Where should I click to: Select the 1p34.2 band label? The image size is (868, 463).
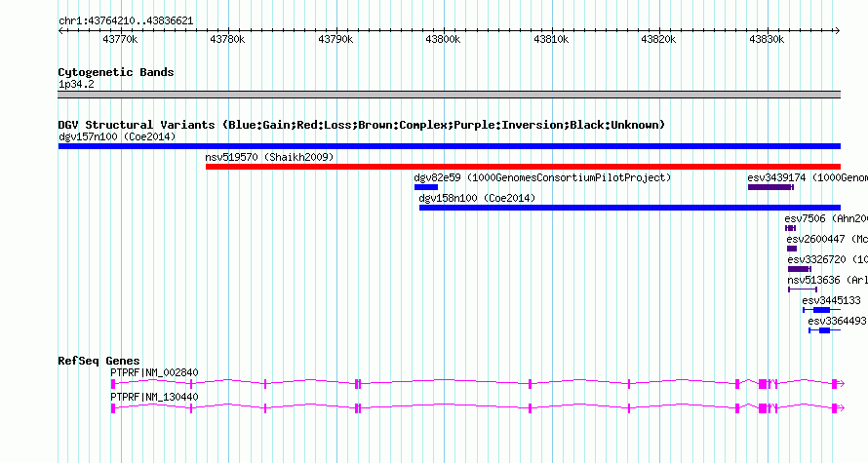click(76, 84)
